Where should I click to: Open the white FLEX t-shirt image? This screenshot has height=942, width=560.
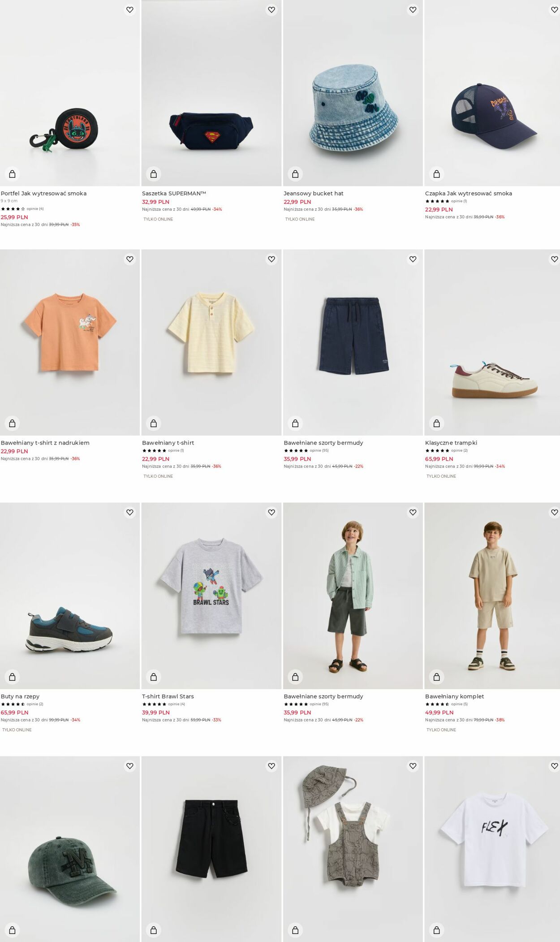click(492, 849)
